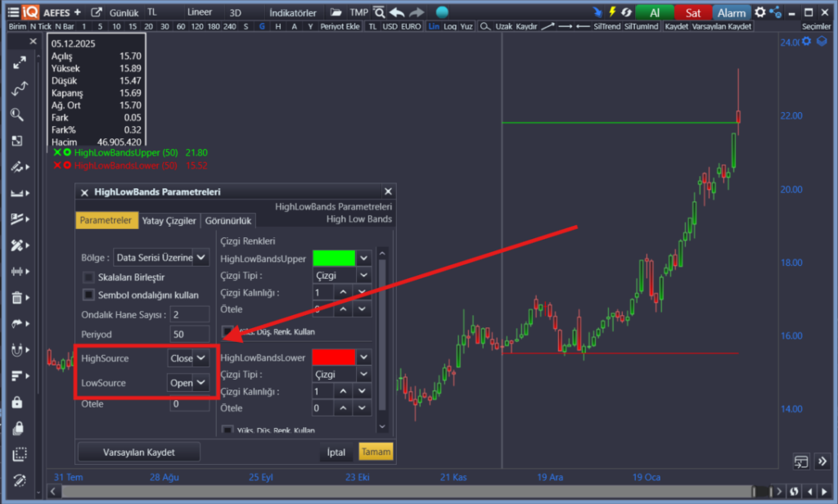Toggle green visibility dot for HighLowBandsUpper
Screen dimensions: 838x504
tap(67, 153)
